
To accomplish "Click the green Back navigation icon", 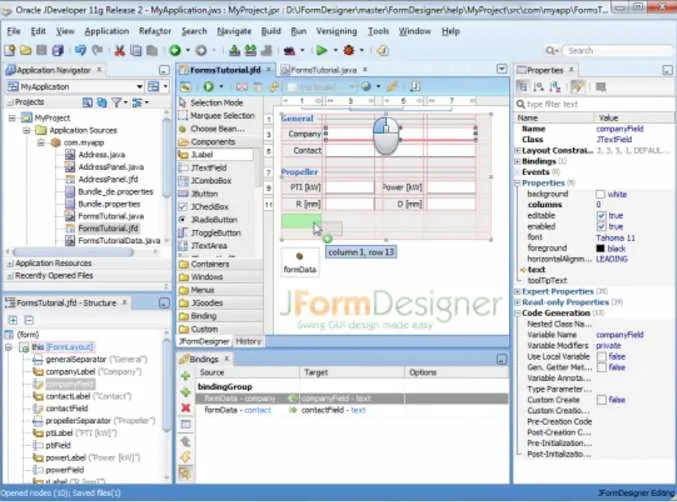I will (x=175, y=51).
